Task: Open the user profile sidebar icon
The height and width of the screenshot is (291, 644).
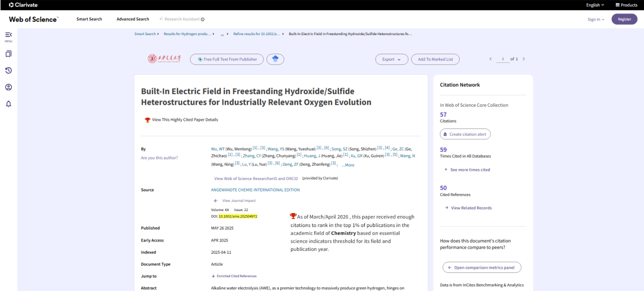Action: point(8,87)
